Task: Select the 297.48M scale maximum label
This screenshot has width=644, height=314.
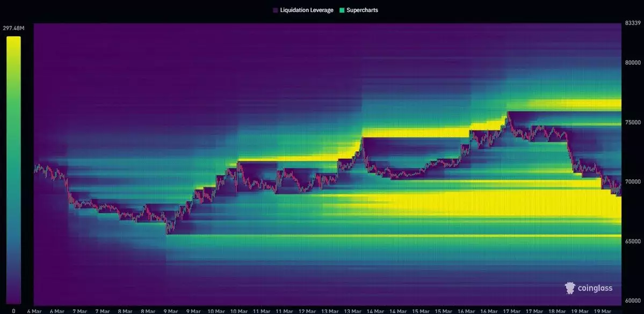Action: point(14,28)
